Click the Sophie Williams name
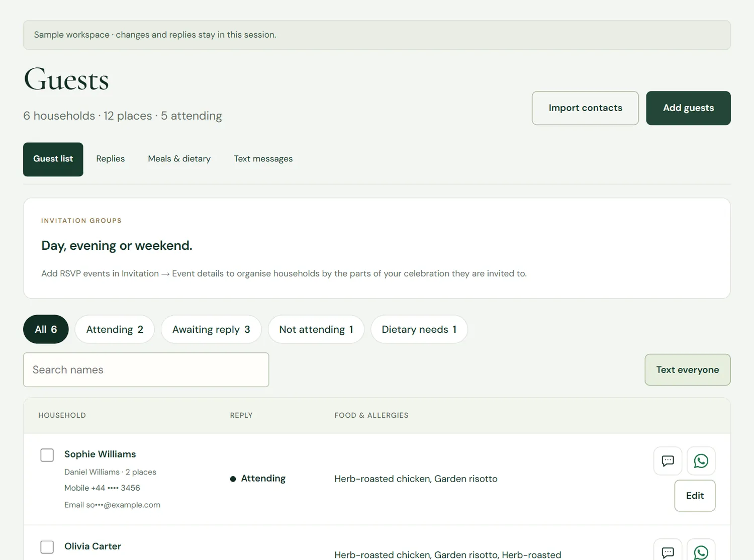Viewport: 754px width, 560px height. pyautogui.click(x=100, y=454)
